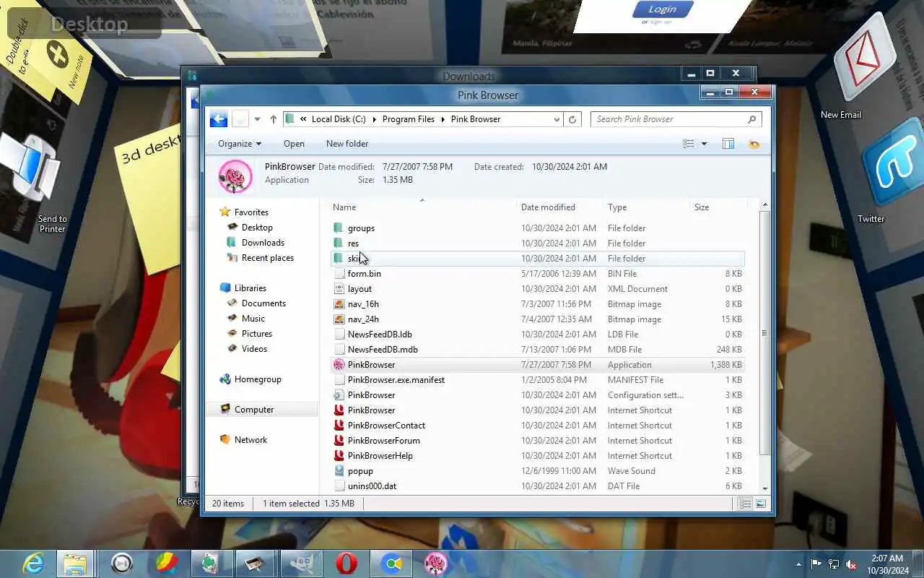Open Internet Explorer from the taskbar
The image size is (924, 578).
tap(33, 564)
